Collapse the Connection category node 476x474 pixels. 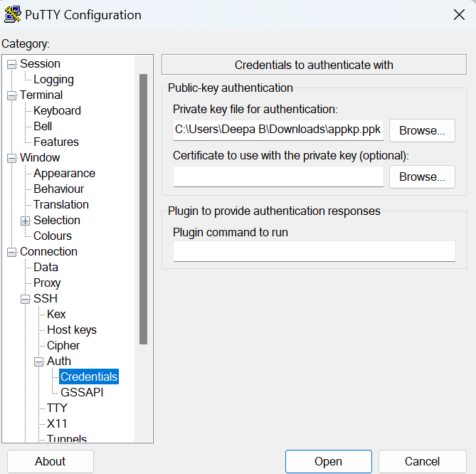pyautogui.click(x=11, y=252)
